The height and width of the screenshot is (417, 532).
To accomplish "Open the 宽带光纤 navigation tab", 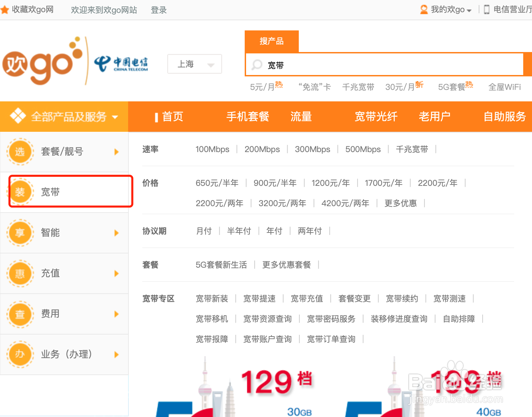I will point(376,117).
